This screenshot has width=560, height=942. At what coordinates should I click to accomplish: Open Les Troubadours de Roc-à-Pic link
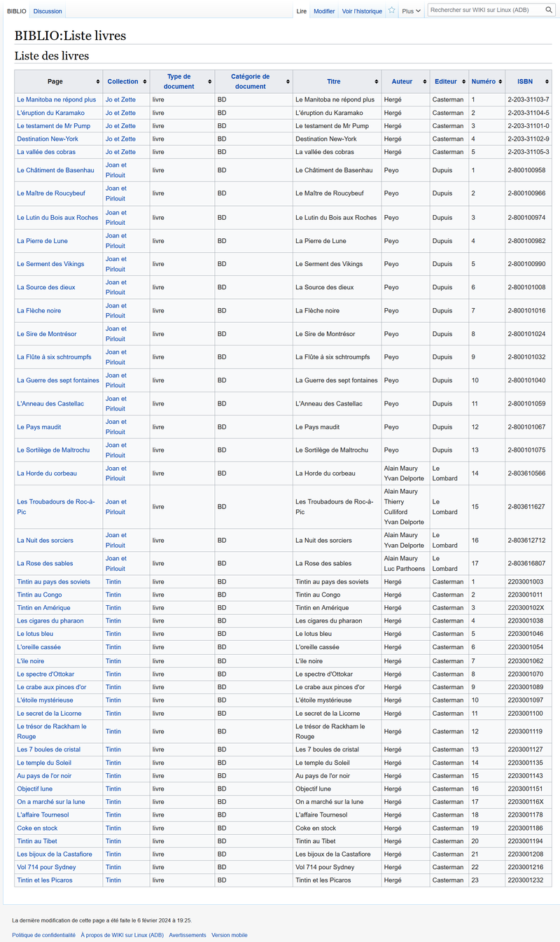pos(55,506)
